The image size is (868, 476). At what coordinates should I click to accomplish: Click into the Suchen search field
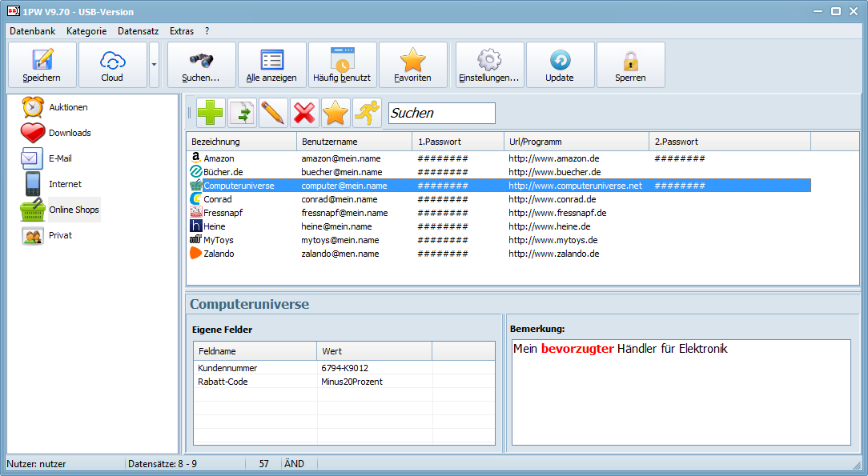coord(442,113)
